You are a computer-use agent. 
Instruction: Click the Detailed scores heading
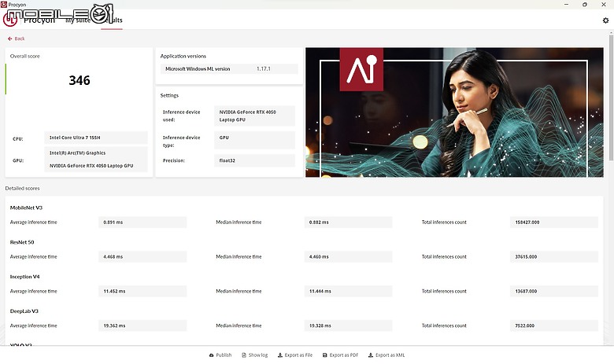[22, 188]
